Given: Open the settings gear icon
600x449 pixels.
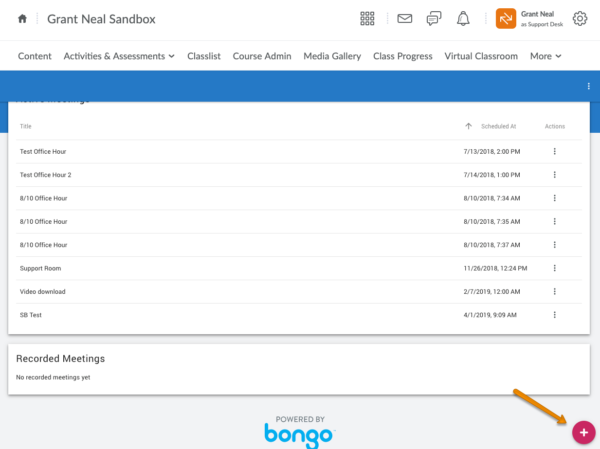Looking at the screenshot, I should [x=579, y=19].
